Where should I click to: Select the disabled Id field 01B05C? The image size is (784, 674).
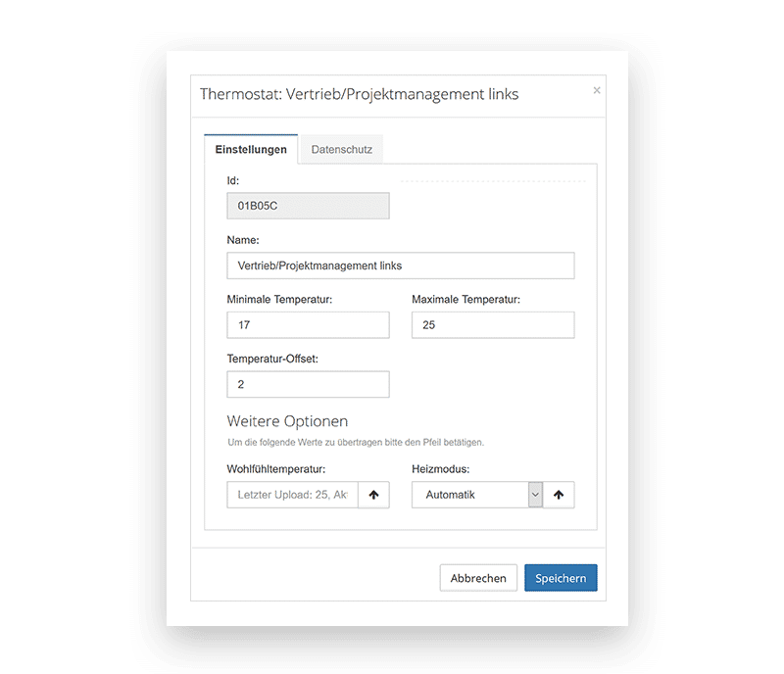308,206
